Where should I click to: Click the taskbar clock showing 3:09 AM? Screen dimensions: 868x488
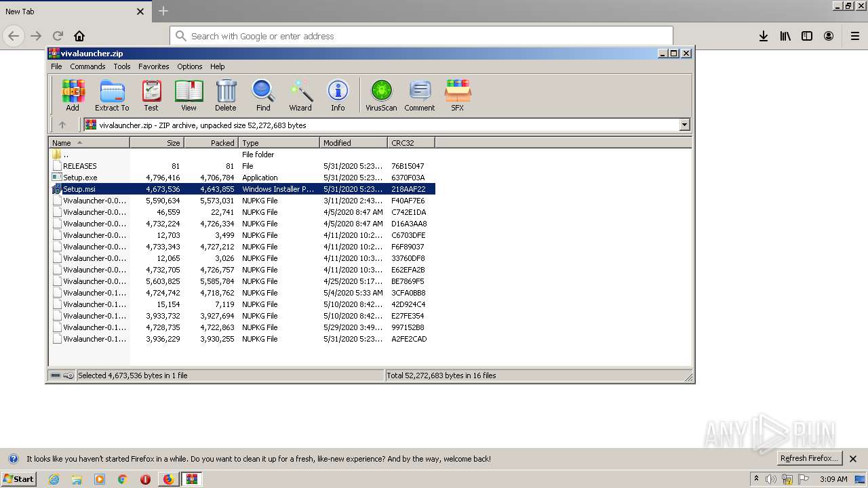(x=833, y=479)
